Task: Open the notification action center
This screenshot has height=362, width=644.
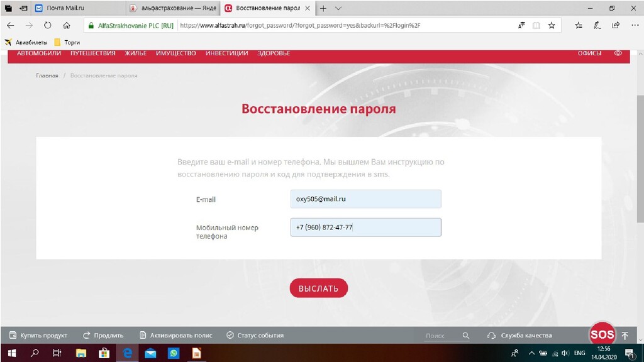Action: click(630, 353)
